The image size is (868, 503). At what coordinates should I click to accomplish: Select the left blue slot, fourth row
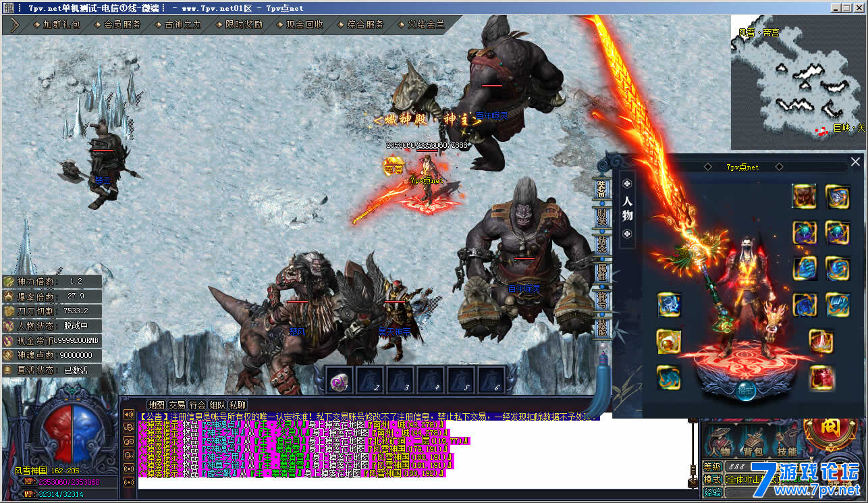(805, 305)
